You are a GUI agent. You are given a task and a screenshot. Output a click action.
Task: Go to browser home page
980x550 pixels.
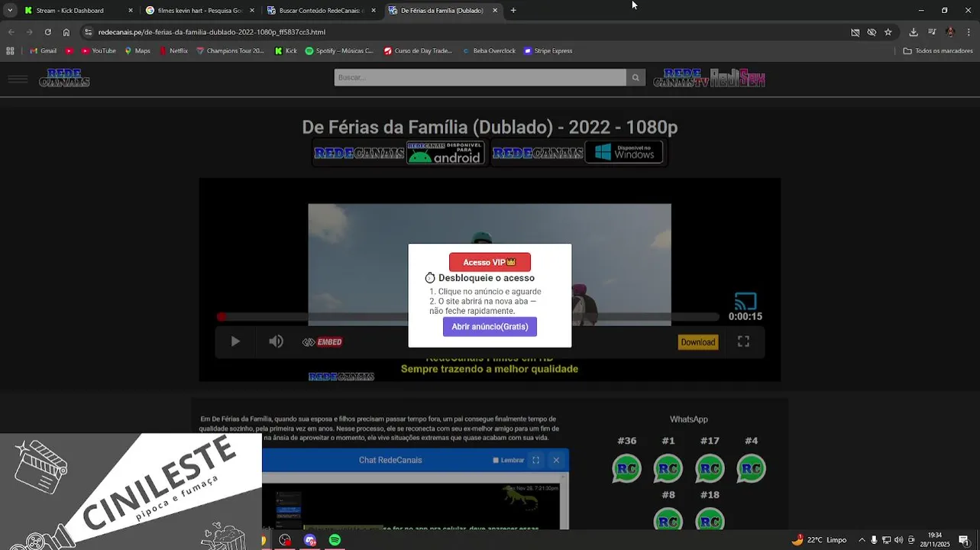(x=66, y=32)
